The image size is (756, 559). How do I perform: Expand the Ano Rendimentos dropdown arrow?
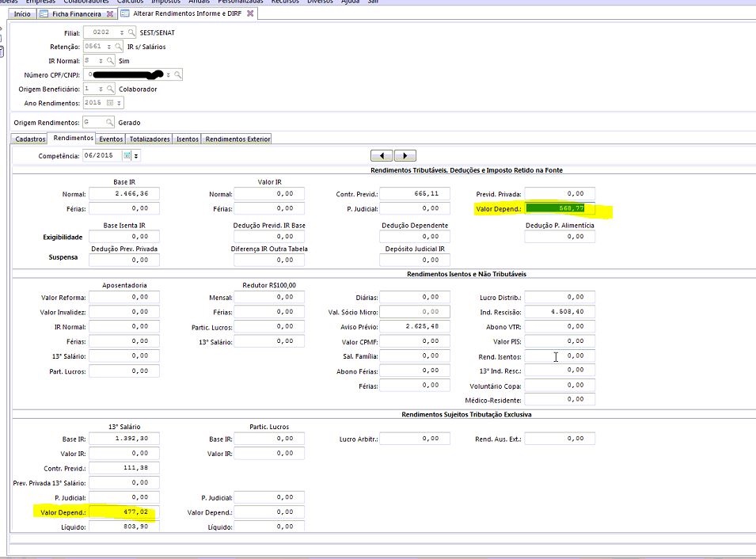coord(119,103)
